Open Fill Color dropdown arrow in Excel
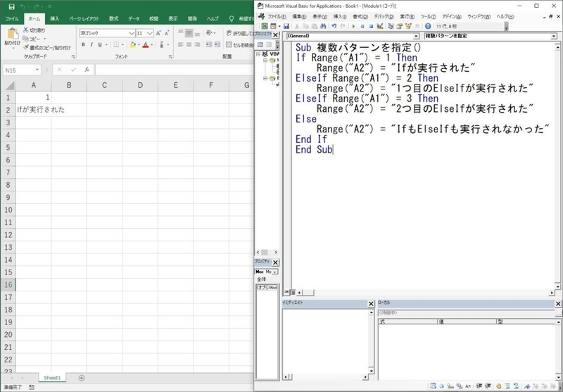Image resolution: width=563 pixels, height=392 pixels. click(x=139, y=45)
